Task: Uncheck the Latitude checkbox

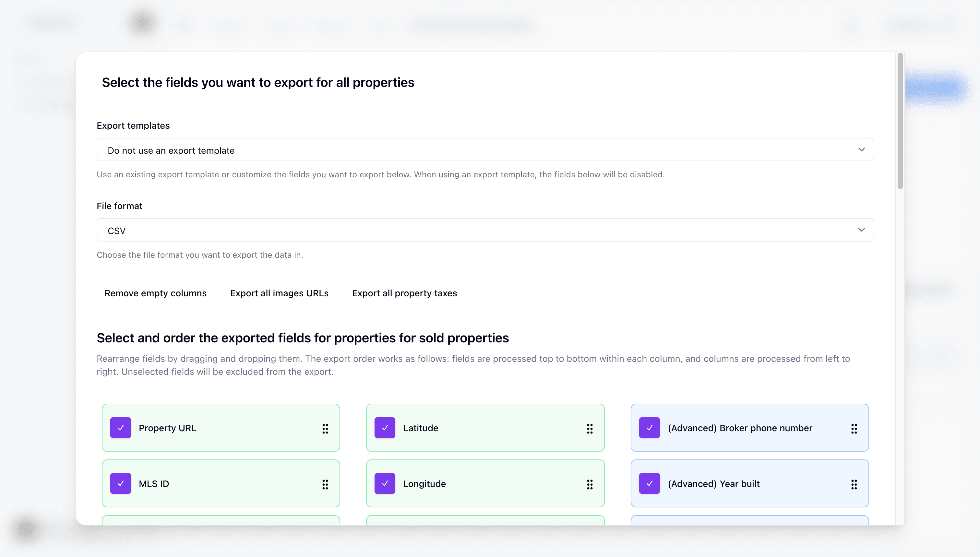Action: 385,428
